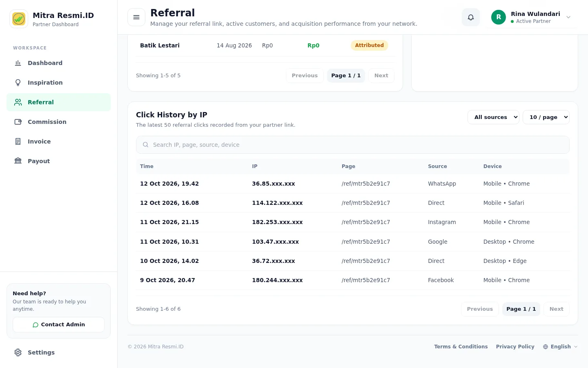This screenshot has height=368, width=588.
Task: Open Invoice from the sidebar
Action: click(59, 141)
